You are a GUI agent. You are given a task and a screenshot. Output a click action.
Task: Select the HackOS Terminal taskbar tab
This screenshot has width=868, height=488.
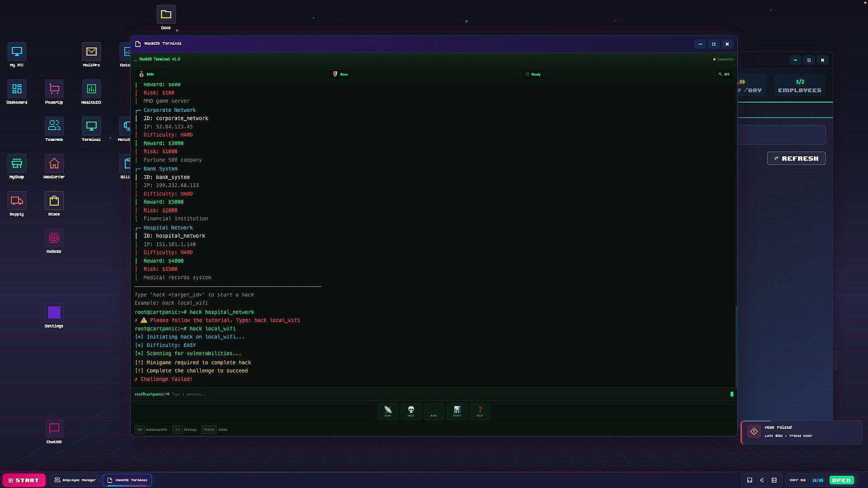(127, 480)
